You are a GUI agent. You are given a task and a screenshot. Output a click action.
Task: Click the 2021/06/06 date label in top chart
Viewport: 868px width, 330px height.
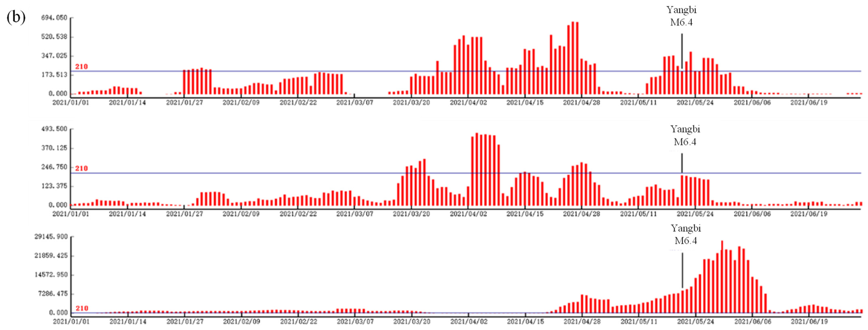pyautogui.click(x=752, y=102)
